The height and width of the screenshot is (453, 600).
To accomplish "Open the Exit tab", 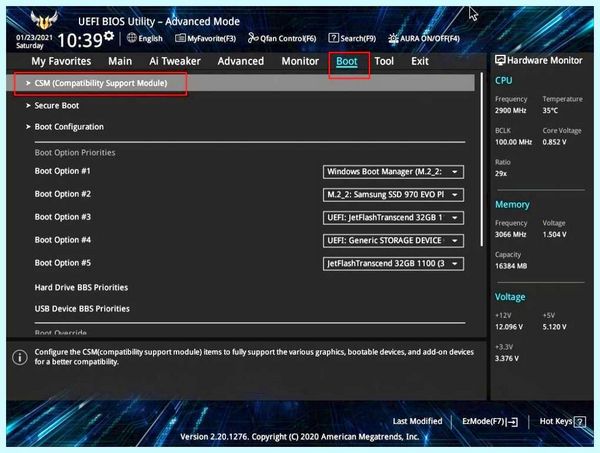I will coord(420,61).
